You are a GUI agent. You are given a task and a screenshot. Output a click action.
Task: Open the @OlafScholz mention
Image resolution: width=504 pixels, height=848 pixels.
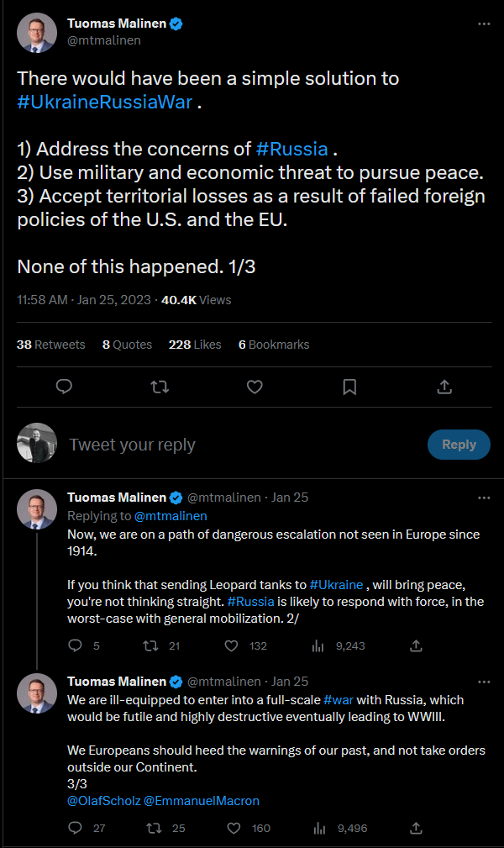tap(104, 800)
